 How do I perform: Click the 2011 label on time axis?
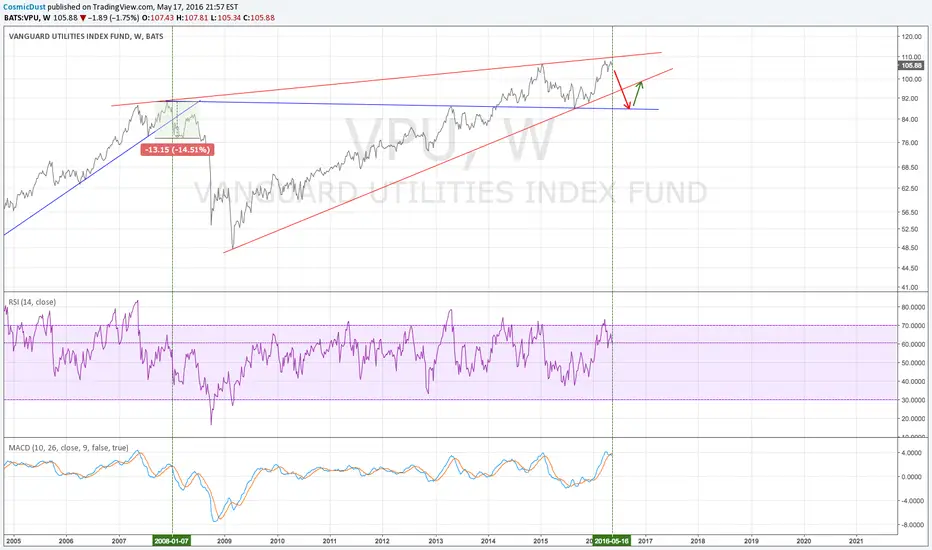(330, 541)
